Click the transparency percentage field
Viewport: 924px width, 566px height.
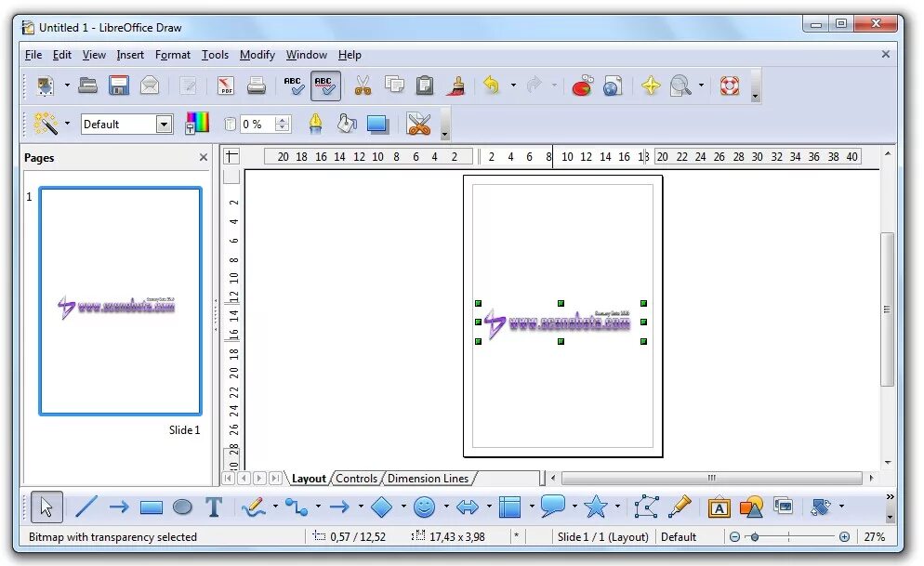[x=258, y=125]
